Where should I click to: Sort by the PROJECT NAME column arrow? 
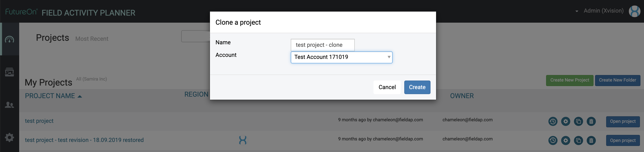pos(80,96)
